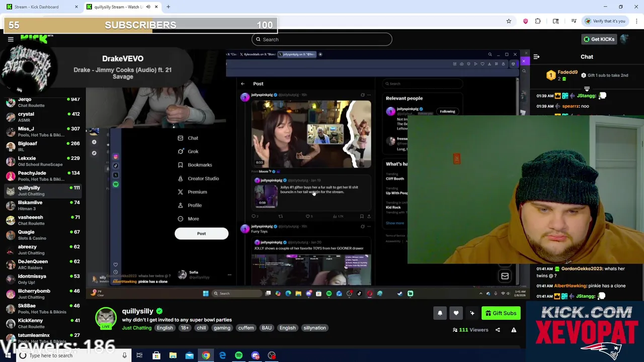Click the share stream icon

(x=498, y=330)
